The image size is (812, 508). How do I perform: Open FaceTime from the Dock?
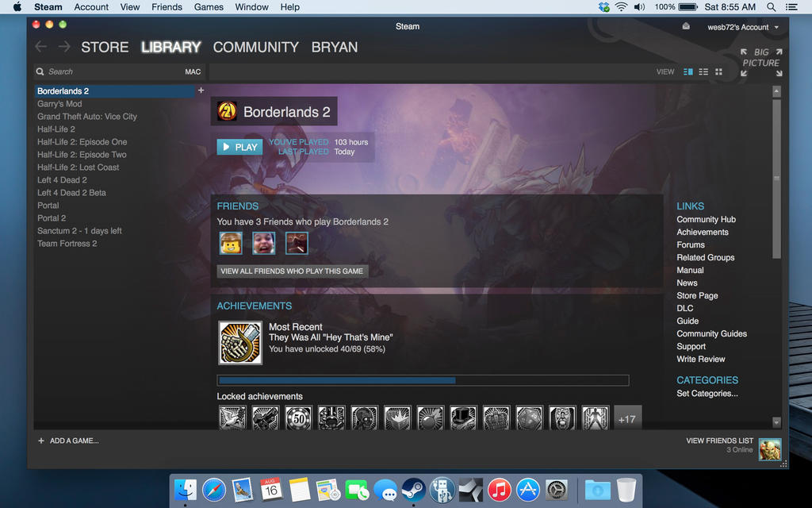[x=357, y=489]
